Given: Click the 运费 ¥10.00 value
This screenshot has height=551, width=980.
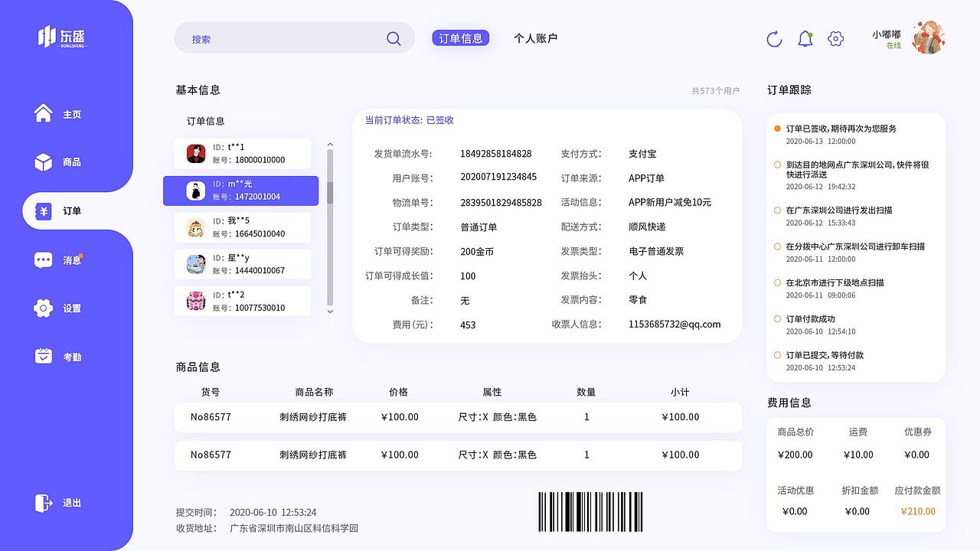Looking at the screenshot, I should 858,455.
